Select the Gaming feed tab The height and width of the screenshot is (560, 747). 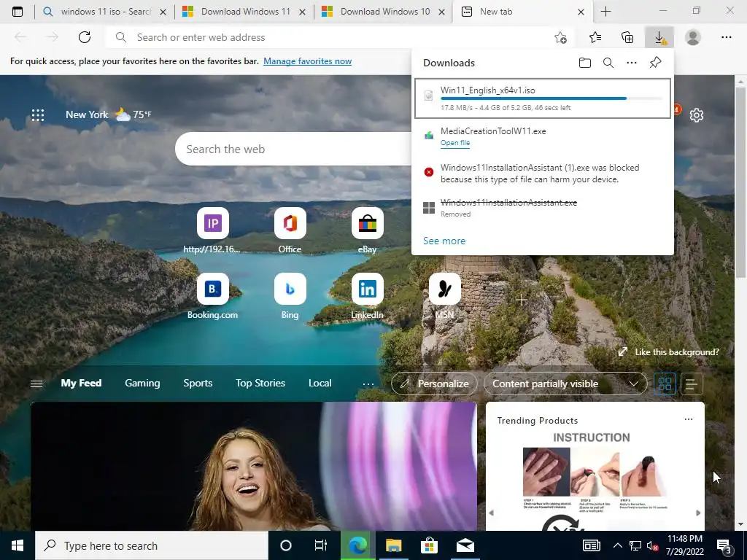pos(142,384)
